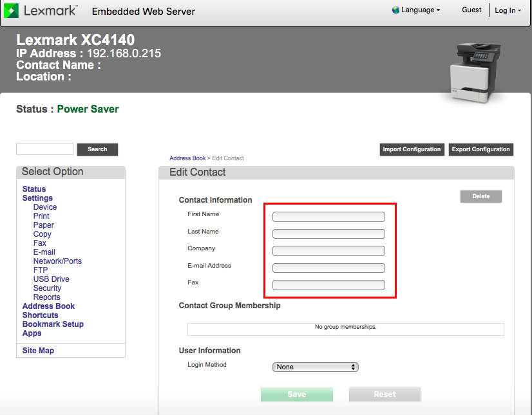This screenshot has width=532, height=415.
Task: Click the Import Configuration button
Action: click(412, 149)
